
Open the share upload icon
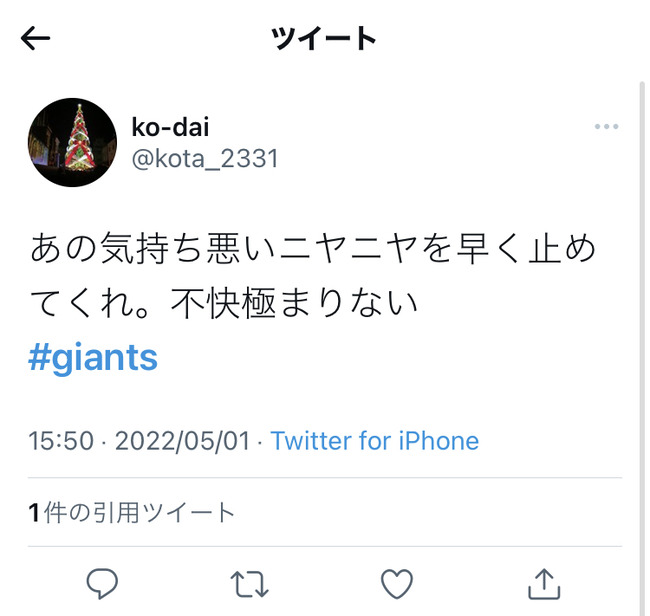[x=544, y=584]
